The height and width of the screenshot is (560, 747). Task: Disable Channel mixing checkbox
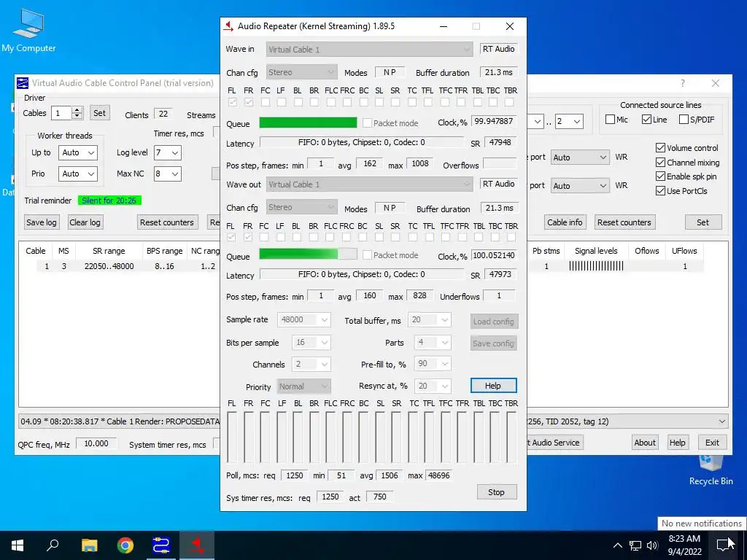point(660,163)
